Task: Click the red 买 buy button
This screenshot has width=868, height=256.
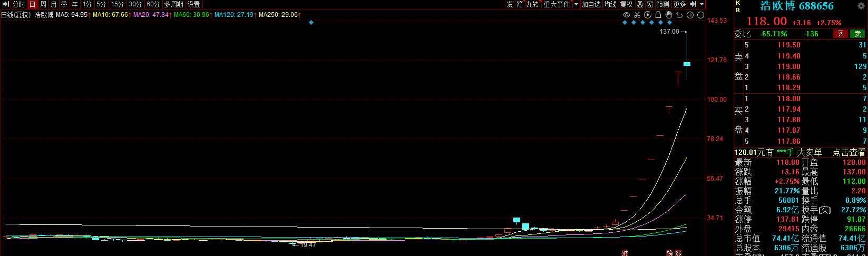Action: tap(841, 34)
